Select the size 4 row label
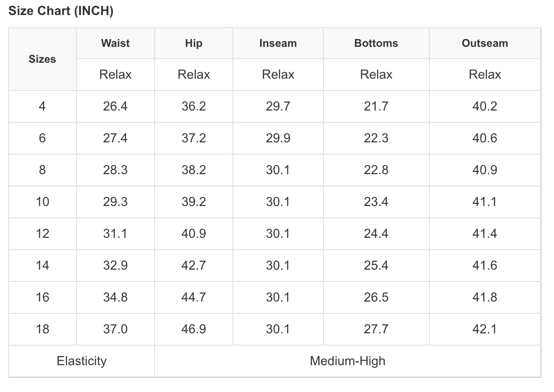 pyautogui.click(x=42, y=106)
